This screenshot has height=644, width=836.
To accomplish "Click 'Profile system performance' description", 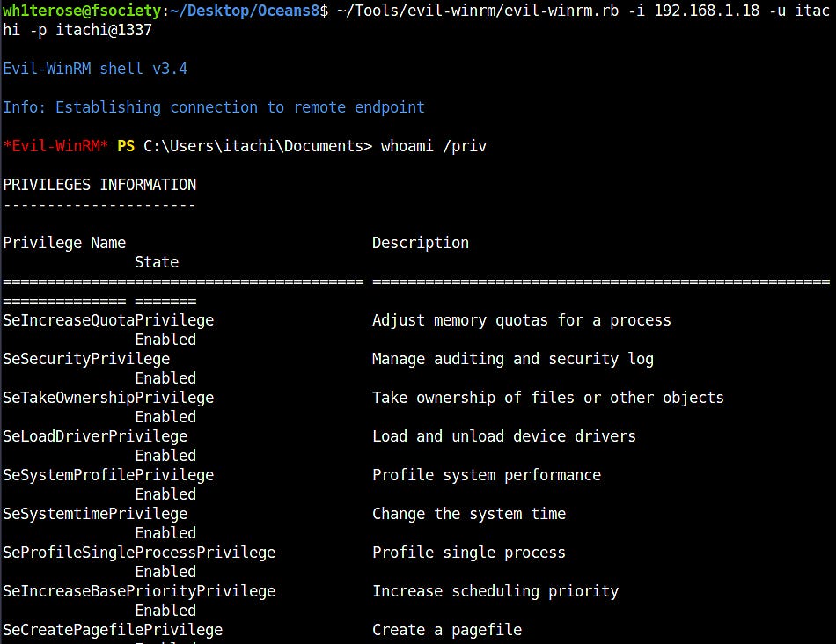I will coord(487,474).
